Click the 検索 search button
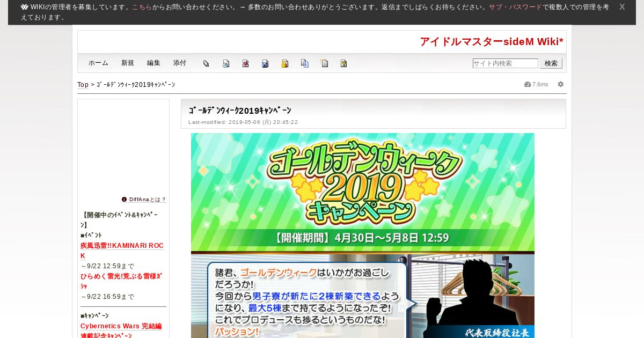 click(x=551, y=63)
